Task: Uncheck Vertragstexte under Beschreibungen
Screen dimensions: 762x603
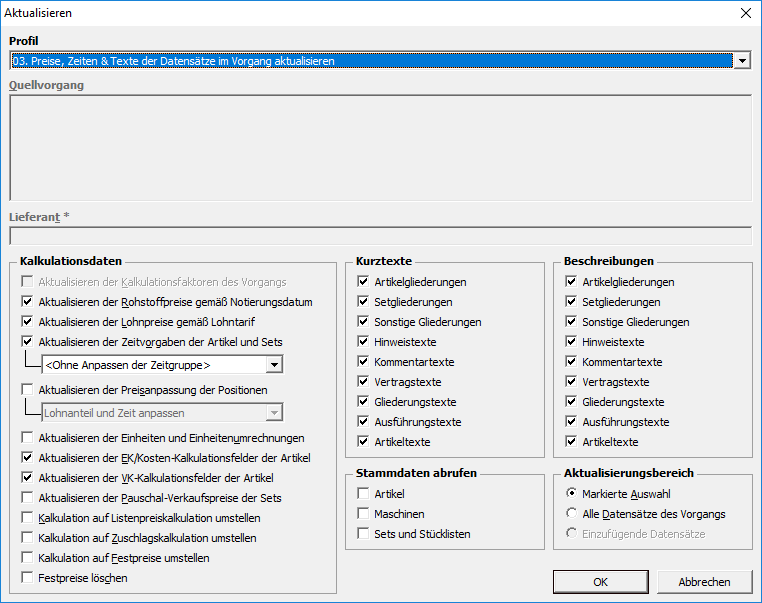Action: click(x=572, y=382)
